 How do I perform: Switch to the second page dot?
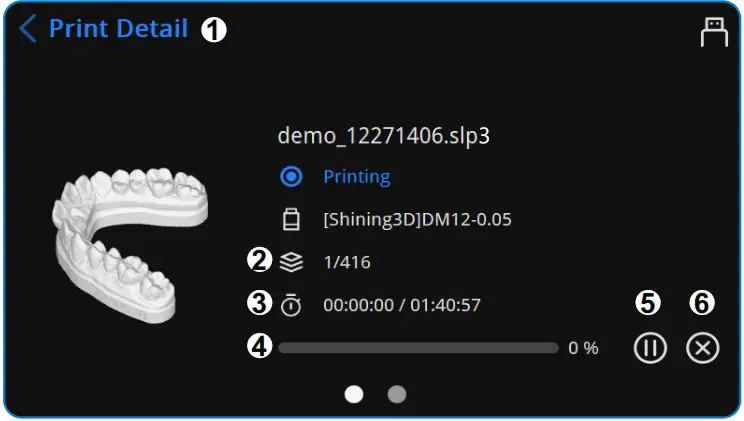[x=397, y=394]
